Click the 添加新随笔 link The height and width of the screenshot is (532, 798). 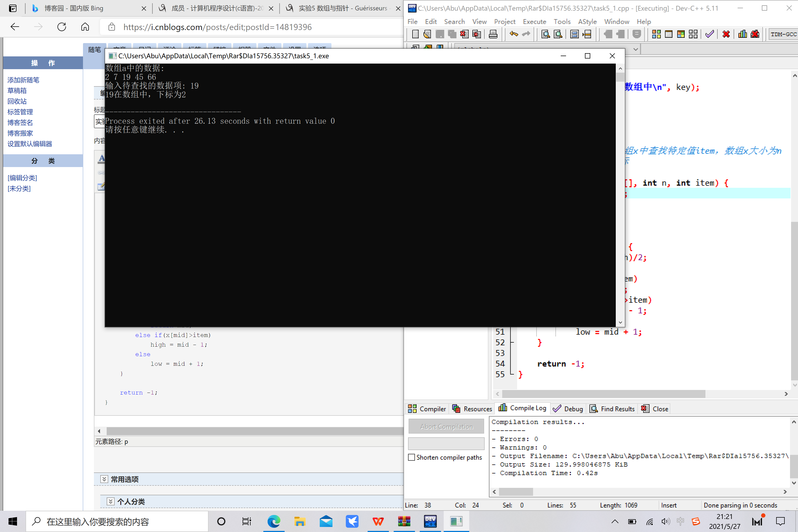point(23,80)
